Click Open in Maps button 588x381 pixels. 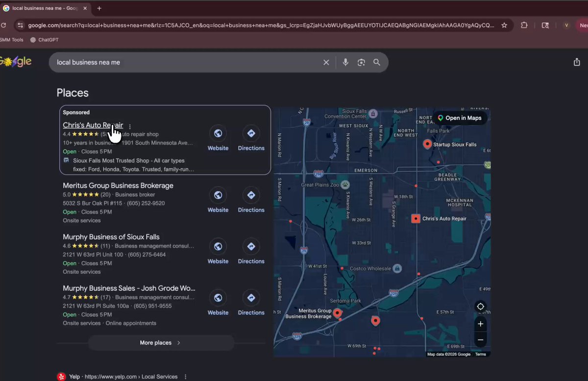(x=459, y=118)
